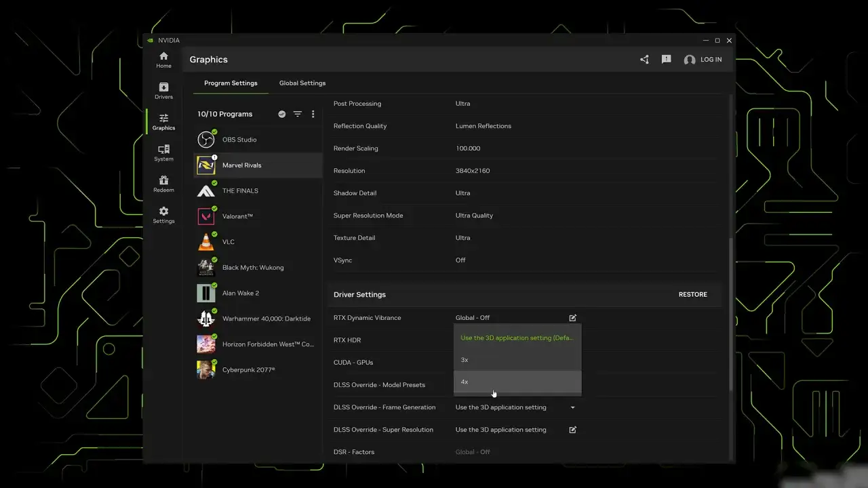
Task: Select OBS Studio in program list
Action: click(258, 140)
